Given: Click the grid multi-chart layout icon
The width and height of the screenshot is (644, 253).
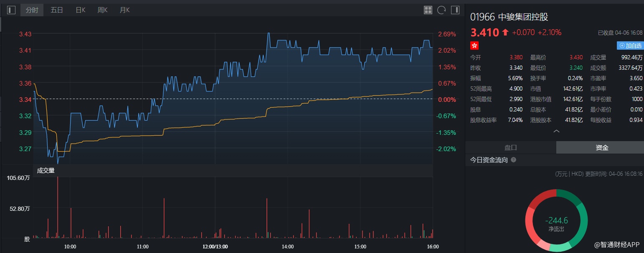Looking at the screenshot, I should pyautogui.click(x=428, y=10).
